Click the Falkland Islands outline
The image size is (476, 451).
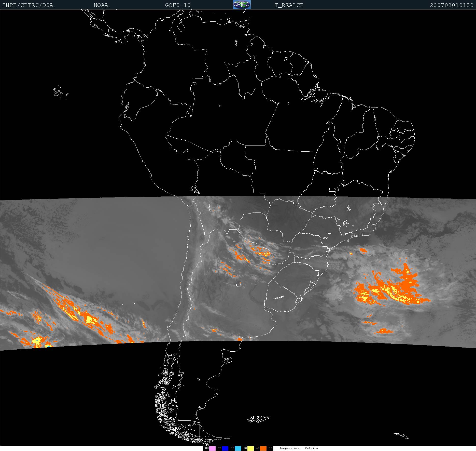click(258, 419)
